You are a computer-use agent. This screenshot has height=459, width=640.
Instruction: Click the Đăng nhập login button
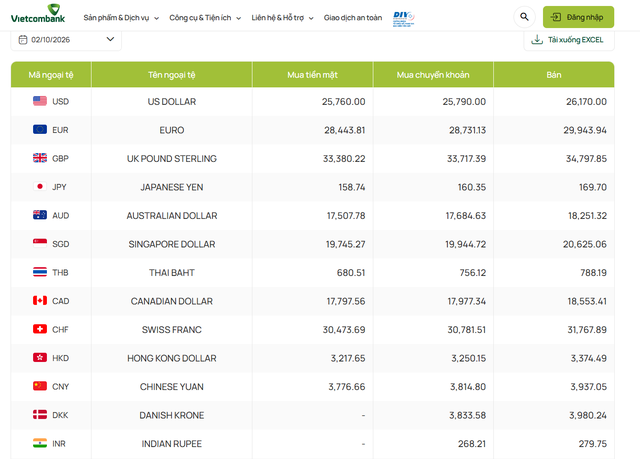pyautogui.click(x=578, y=17)
